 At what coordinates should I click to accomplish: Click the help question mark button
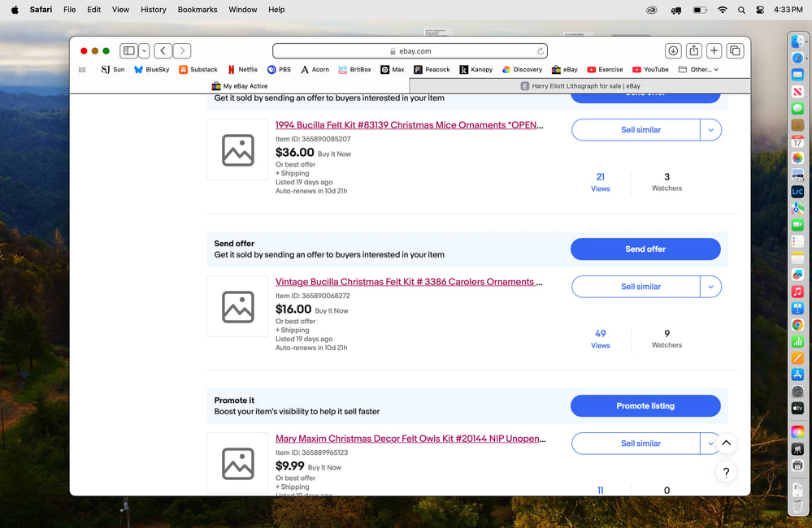click(726, 472)
